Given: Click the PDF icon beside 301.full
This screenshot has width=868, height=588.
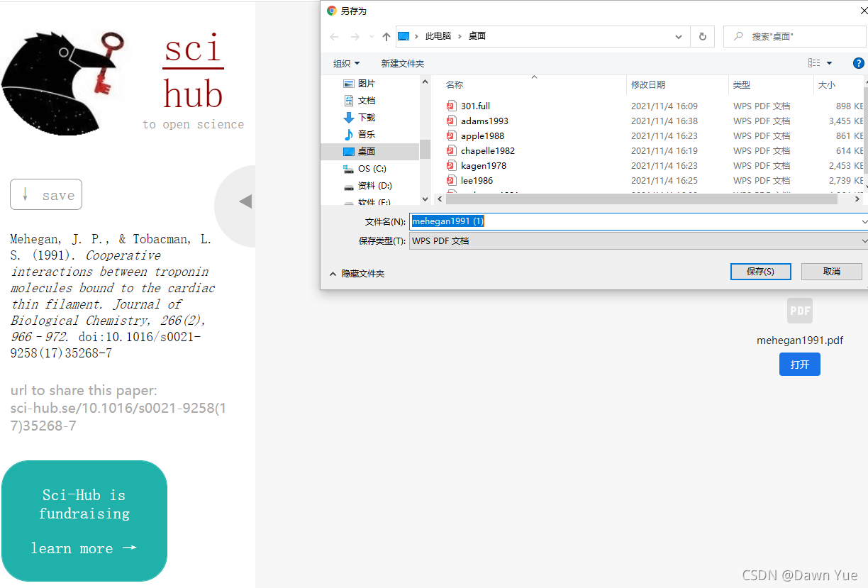Looking at the screenshot, I should (451, 106).
